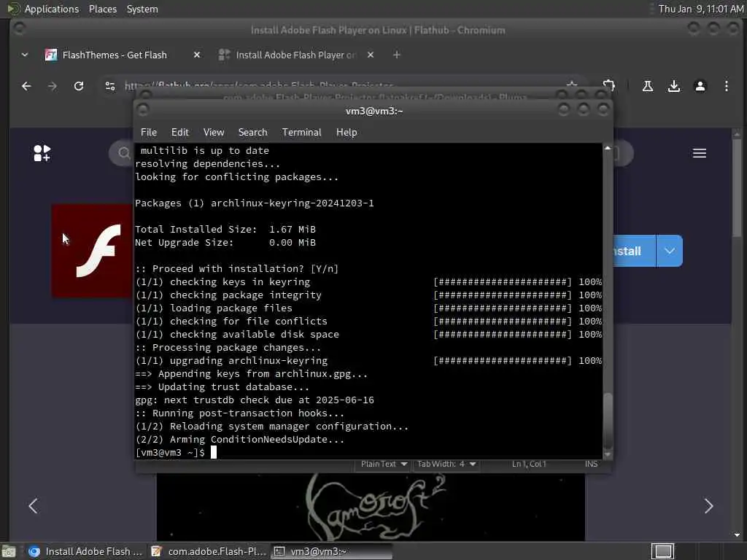This screenshot has height=560, width=747.
Task: Open the extensions puzzle icon in Chromium
Action: point(609,86)
